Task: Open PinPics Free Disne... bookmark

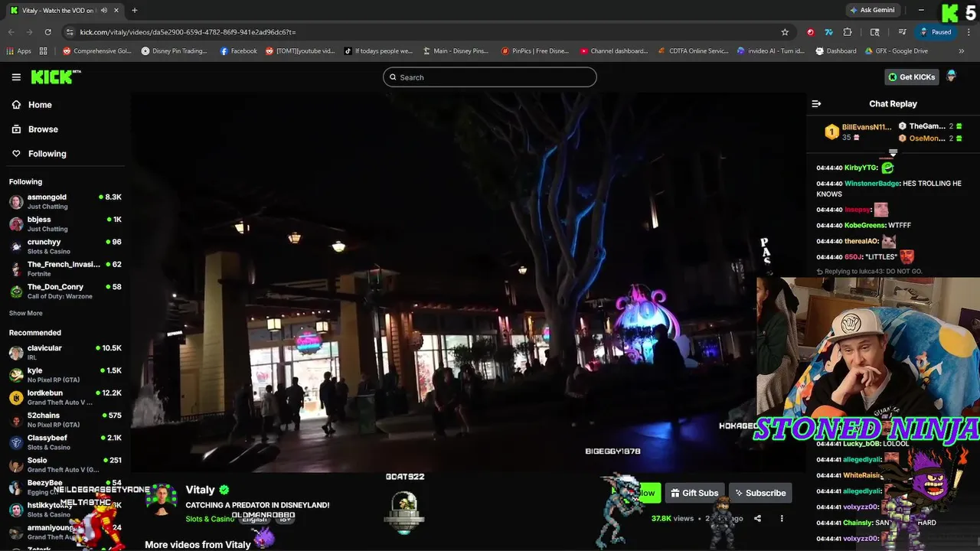Action: (535, 51)
